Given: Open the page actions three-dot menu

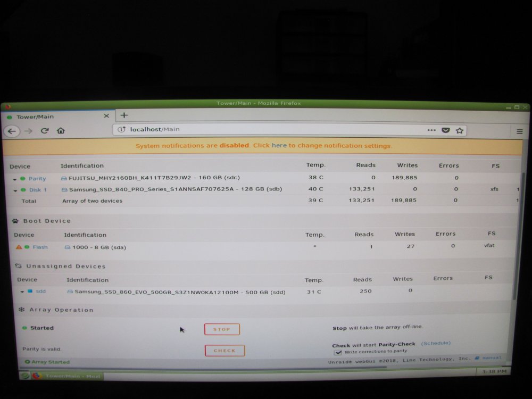Looking at the screenshot, I should [431, 130].
